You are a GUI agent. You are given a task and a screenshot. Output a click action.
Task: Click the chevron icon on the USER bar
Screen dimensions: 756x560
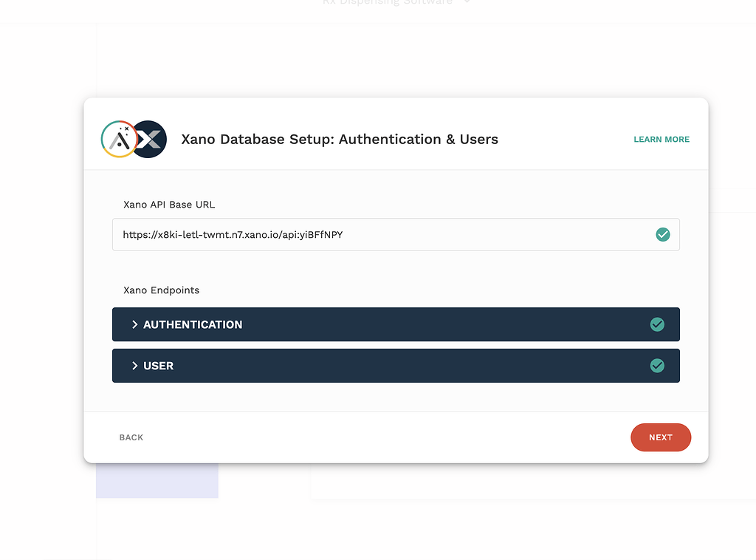coord(135,365)
